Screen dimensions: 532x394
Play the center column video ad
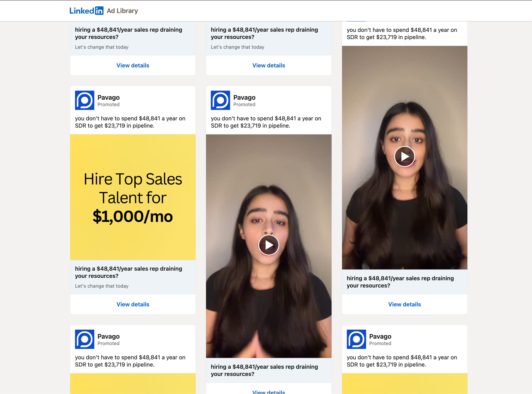269,245
